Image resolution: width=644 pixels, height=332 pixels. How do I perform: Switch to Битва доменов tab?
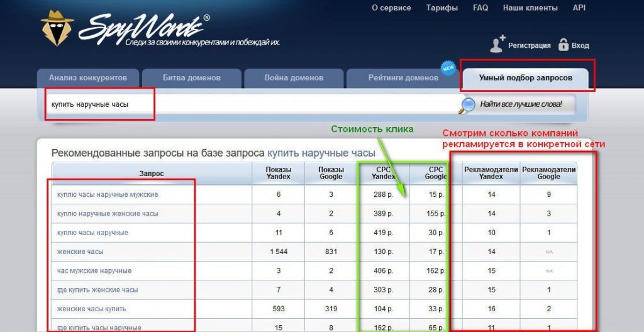click(192, 78)
